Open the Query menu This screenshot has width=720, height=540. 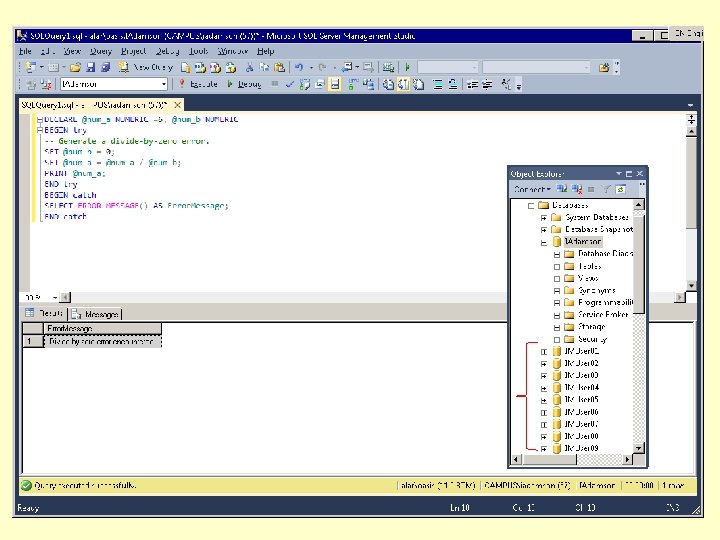pos(101,50)
